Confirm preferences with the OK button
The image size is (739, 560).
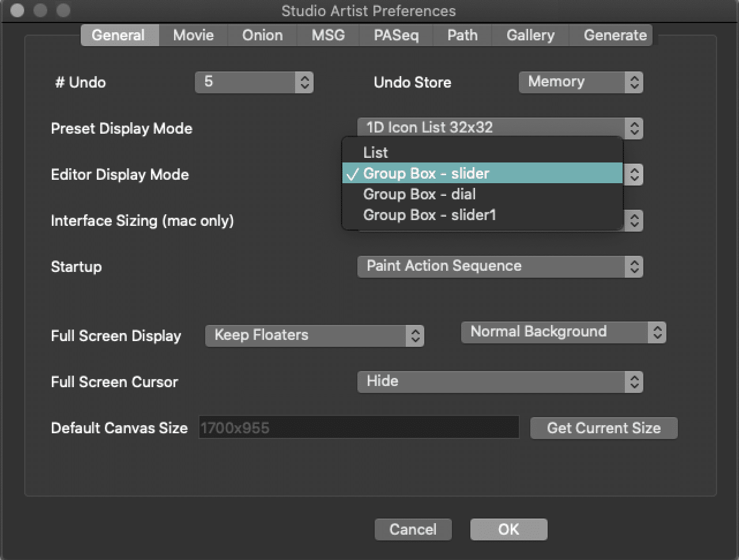click(508, 529)
